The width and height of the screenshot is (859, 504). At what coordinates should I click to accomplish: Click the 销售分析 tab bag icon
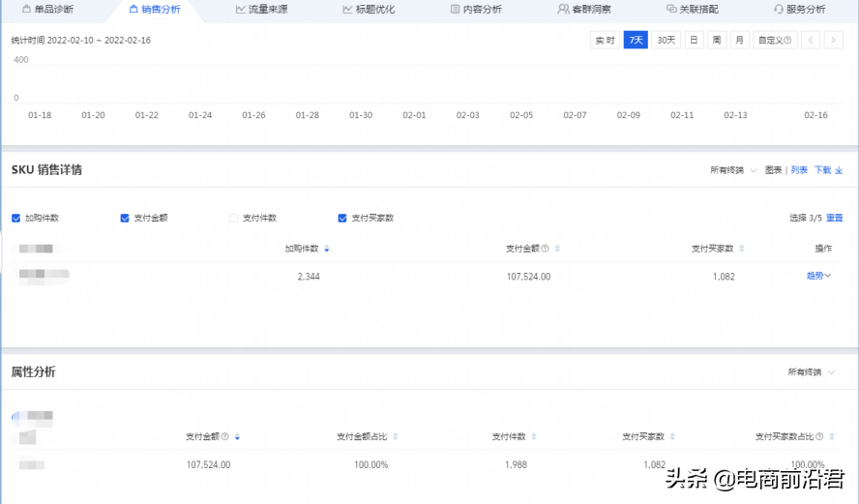133,10
